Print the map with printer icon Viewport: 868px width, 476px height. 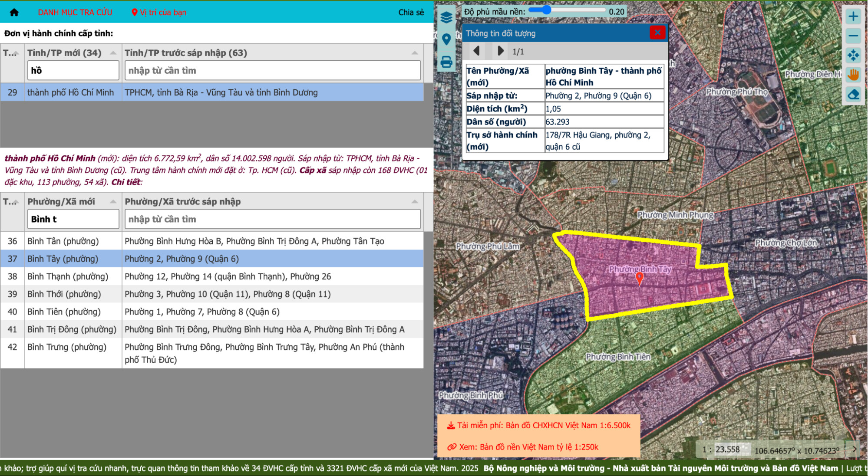[446, 62]
